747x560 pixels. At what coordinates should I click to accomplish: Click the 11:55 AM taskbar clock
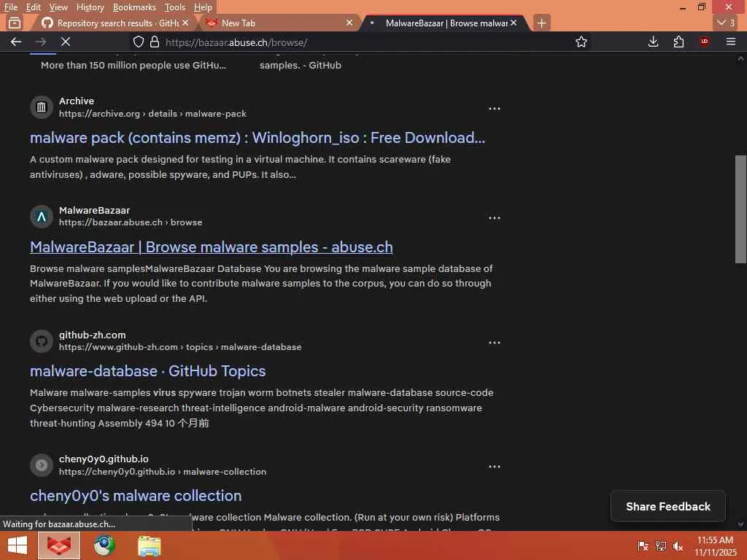click(x=715, y=540)
